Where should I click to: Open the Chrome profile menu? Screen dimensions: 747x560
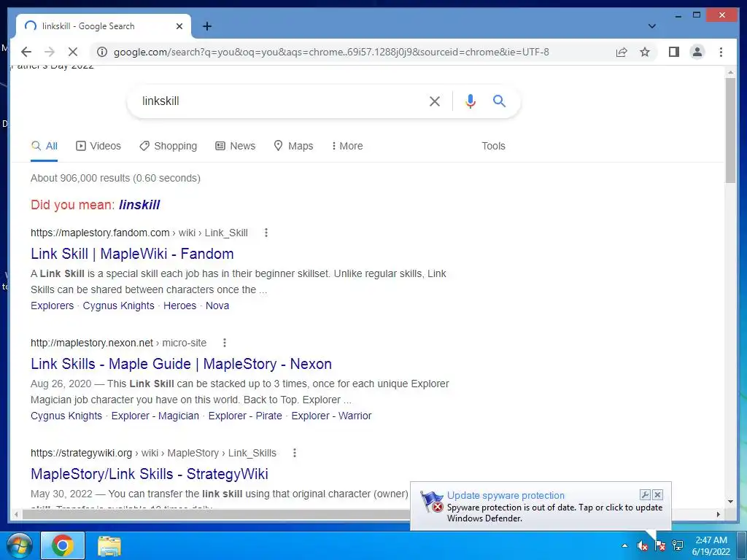pos(697,52)
